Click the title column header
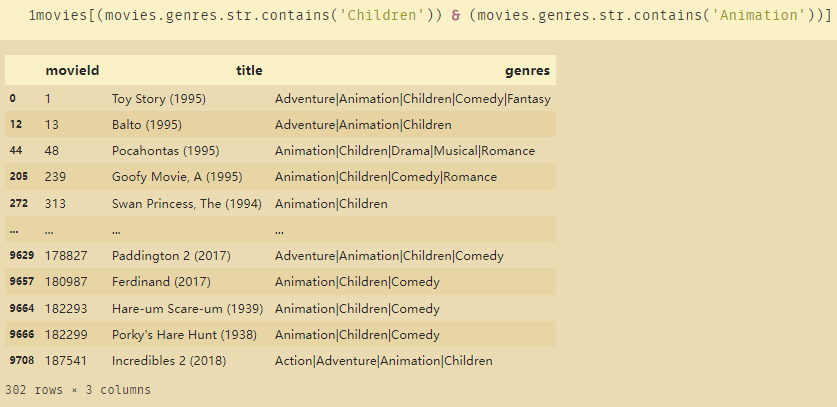Screen dimensions: 837x407 click(x=249, y=71)
